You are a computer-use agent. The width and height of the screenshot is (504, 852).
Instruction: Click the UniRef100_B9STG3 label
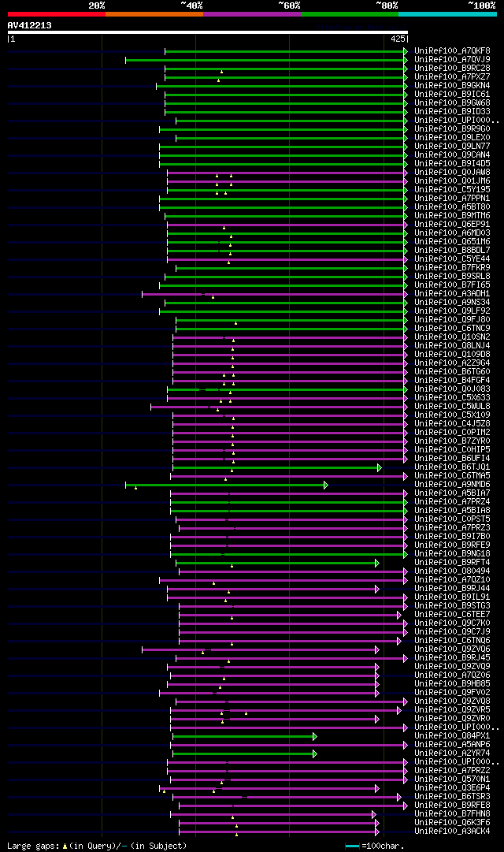coord(452,606)
